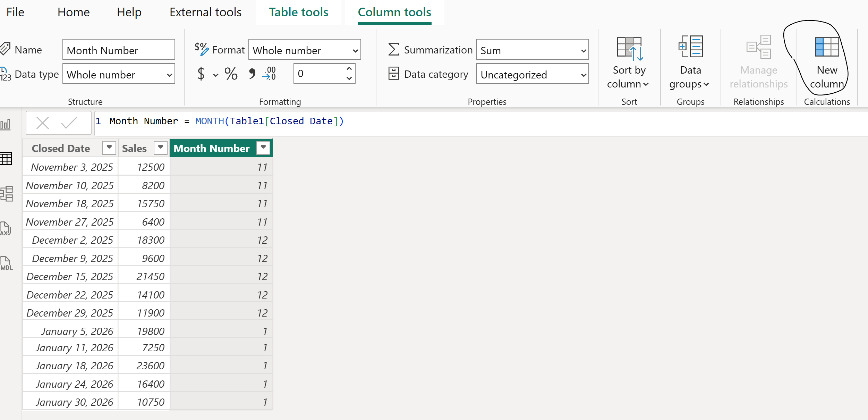
Task: Click the Name field with Month Number
Action: coord(119,50)
